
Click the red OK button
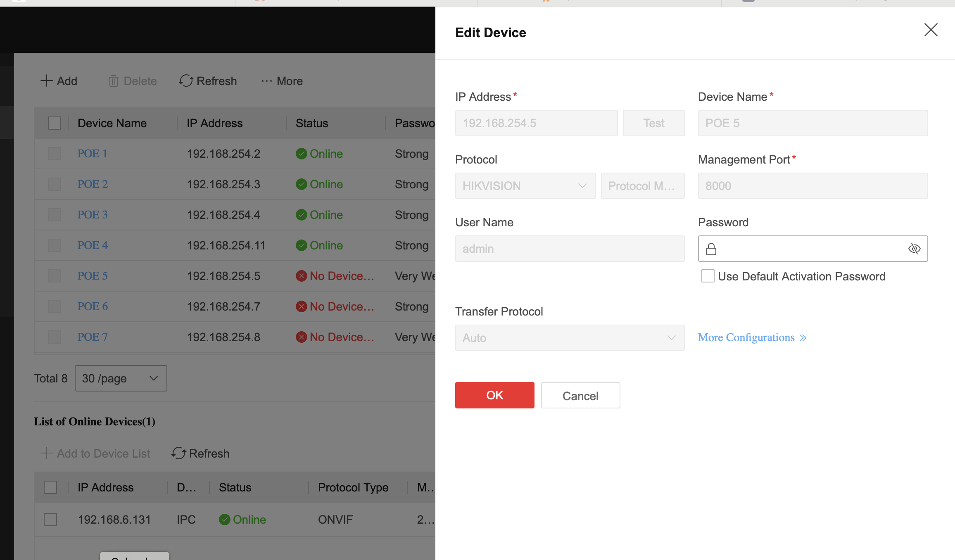(494, 395)
